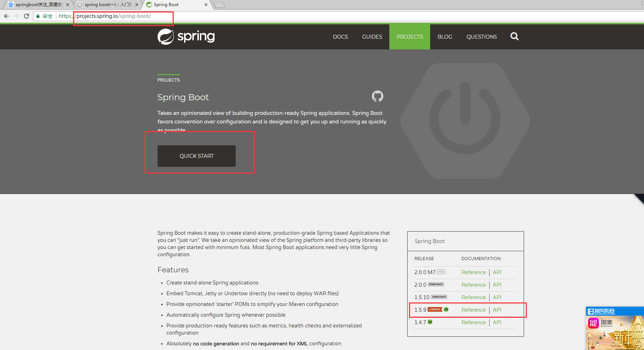This screenshot has width=644, height=350.
Task: Open Reference docs for 1.5.9 current
Action: pyautogui.click(x=474, y=310)
